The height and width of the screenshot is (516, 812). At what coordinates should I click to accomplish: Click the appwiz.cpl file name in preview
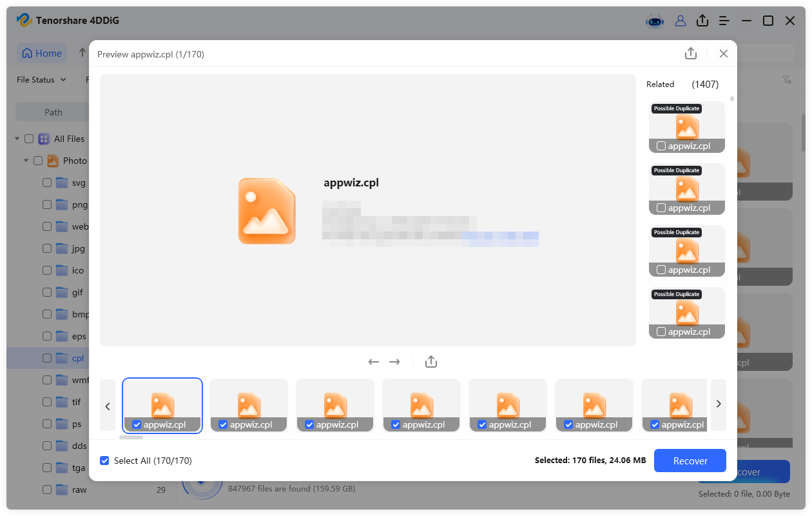coord(351,183)
